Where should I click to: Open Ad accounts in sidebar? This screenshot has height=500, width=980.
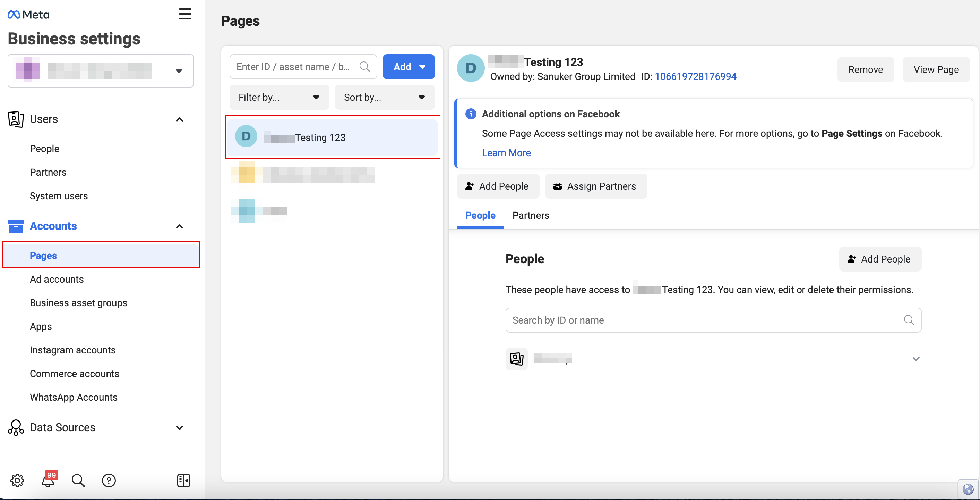pos(57,279)
